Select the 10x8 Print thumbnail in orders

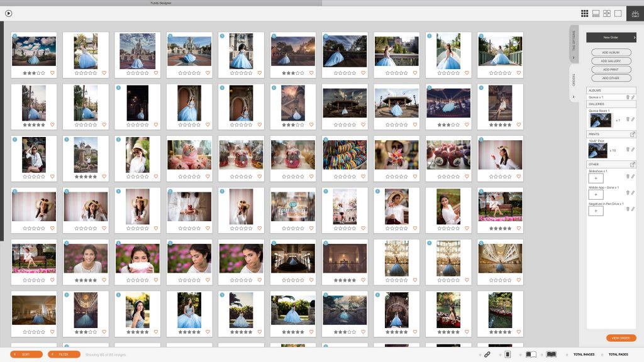tap(598, 151)
